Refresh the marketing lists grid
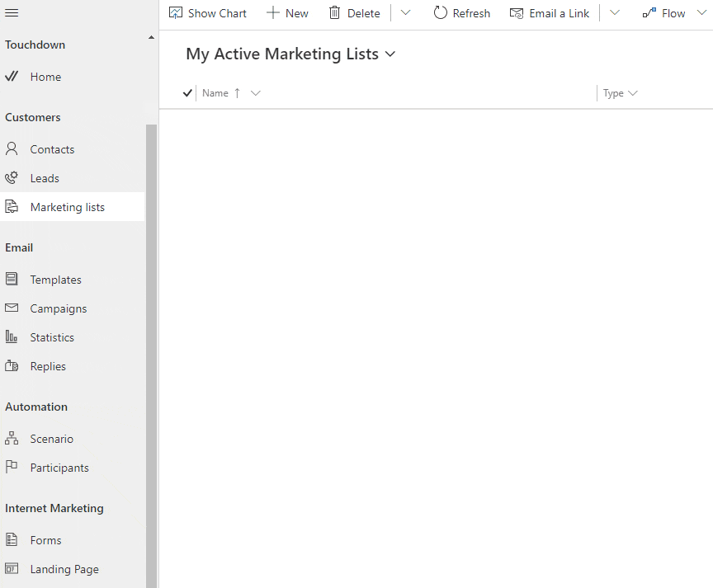Viewport: 713px width, 588px height. 461,12
